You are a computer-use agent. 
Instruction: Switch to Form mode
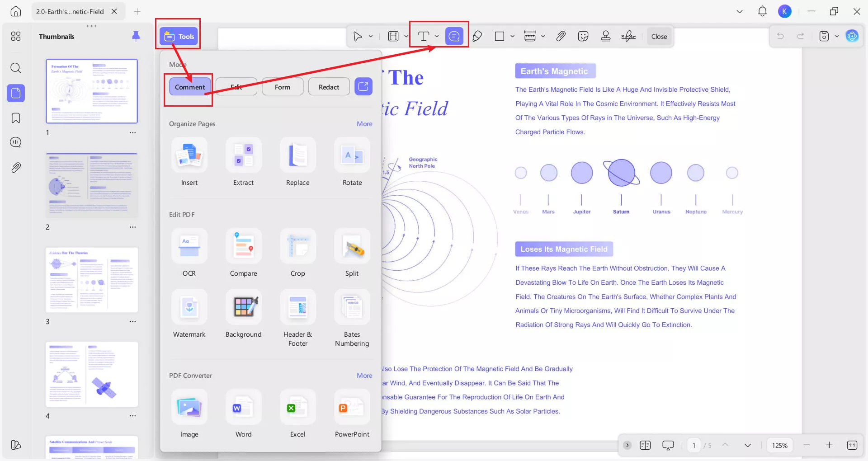[283, 87]
